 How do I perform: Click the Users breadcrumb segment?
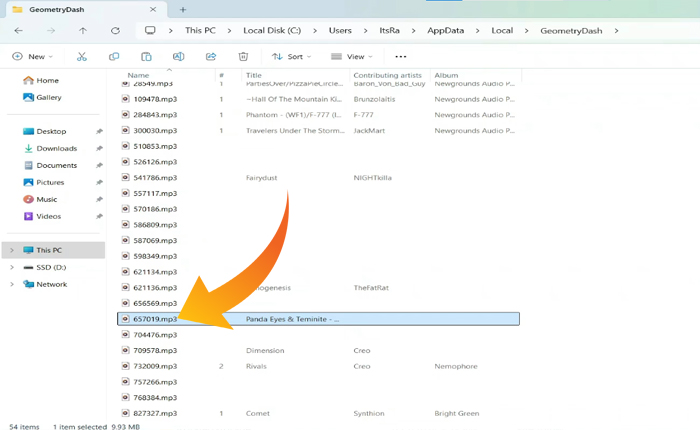tap(340, 31)
